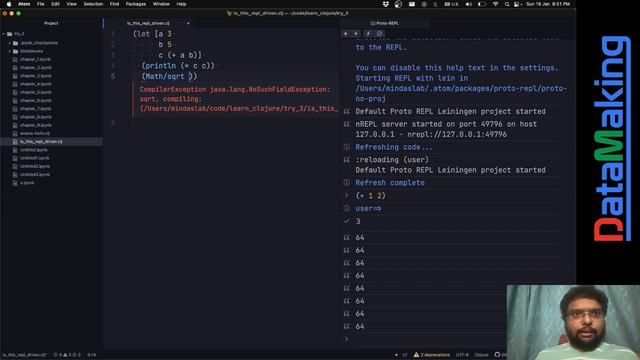The height and width of the screenshot is (360, 640).
Task: Open chapter_5.ipynb in tree
Action: pyautogui.click(x=36, y=92)
